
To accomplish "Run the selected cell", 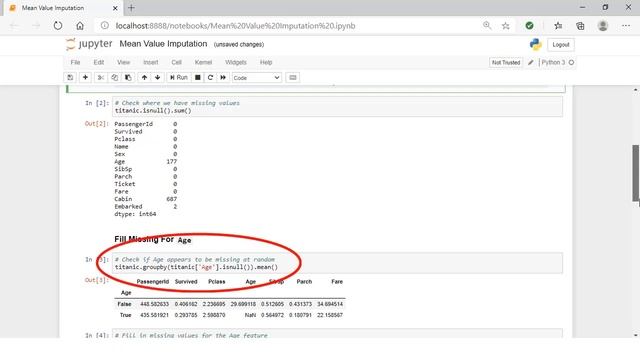I will pos(178,78).
